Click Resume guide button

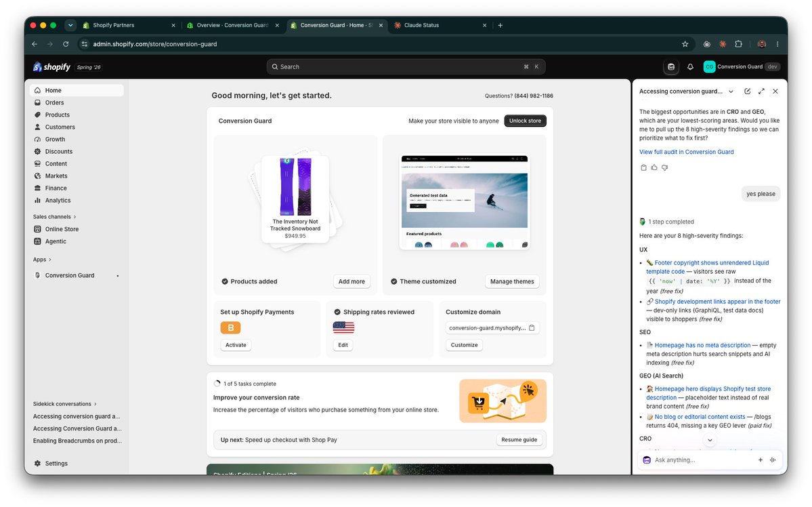click(x=519, y=440)
